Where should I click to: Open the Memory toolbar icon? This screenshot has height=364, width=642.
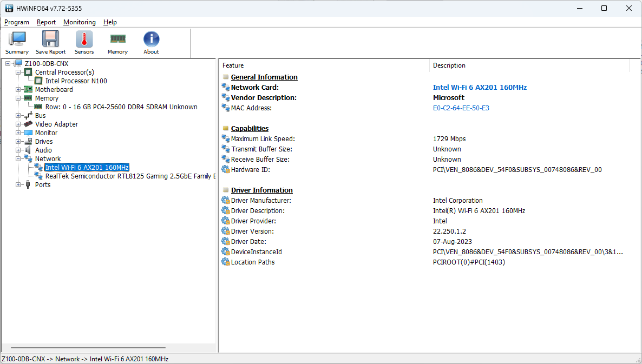117,39
